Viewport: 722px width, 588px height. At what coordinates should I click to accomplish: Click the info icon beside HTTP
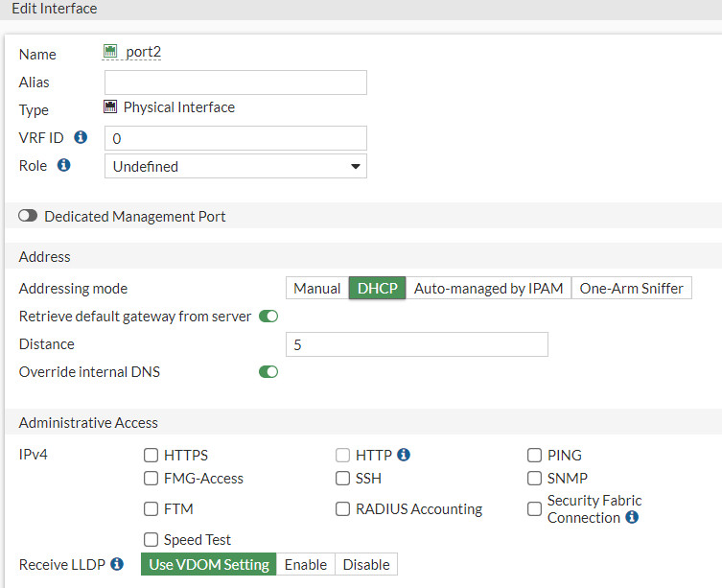click(404, 455)
